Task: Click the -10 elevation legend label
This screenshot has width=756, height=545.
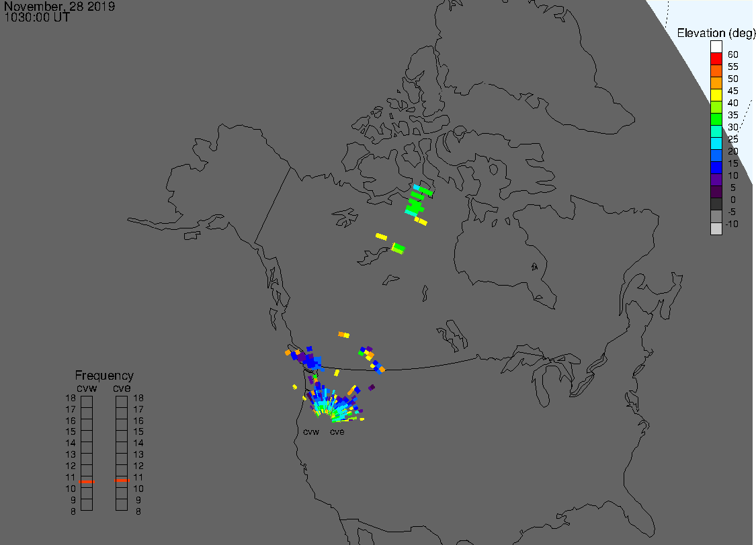Action: pos(731,224)
